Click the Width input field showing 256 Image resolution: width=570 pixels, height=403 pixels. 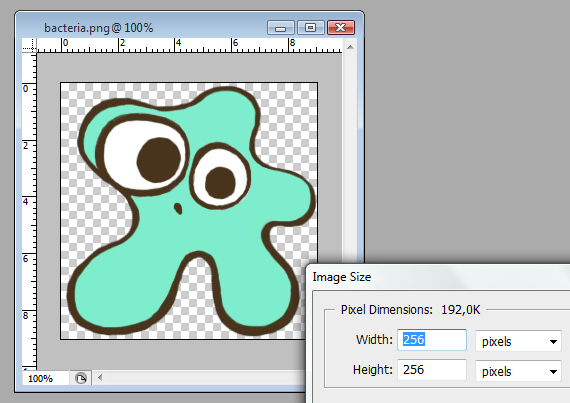(x=432, y=340)
